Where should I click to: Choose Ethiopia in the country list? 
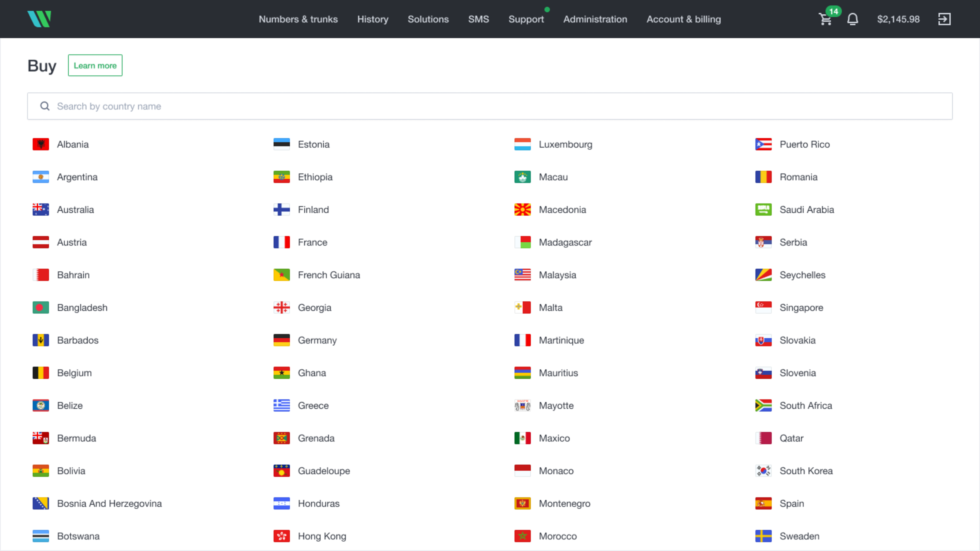coord(315,177)
